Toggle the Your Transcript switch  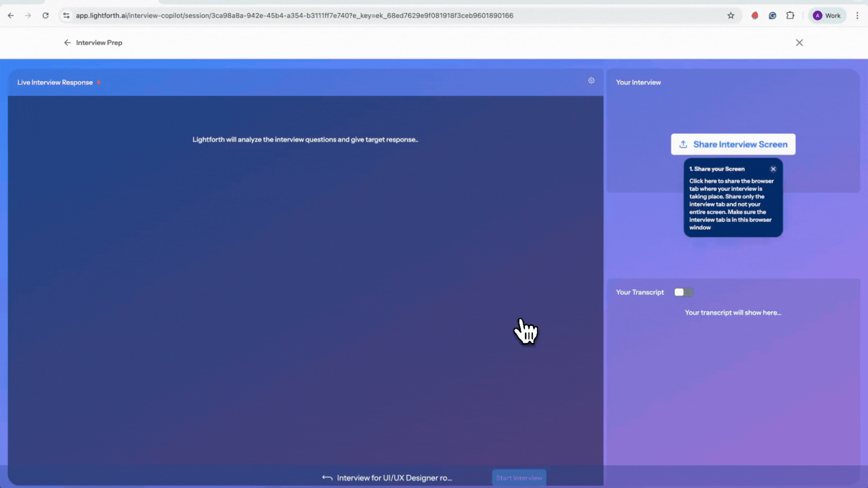tap(683, 292)
